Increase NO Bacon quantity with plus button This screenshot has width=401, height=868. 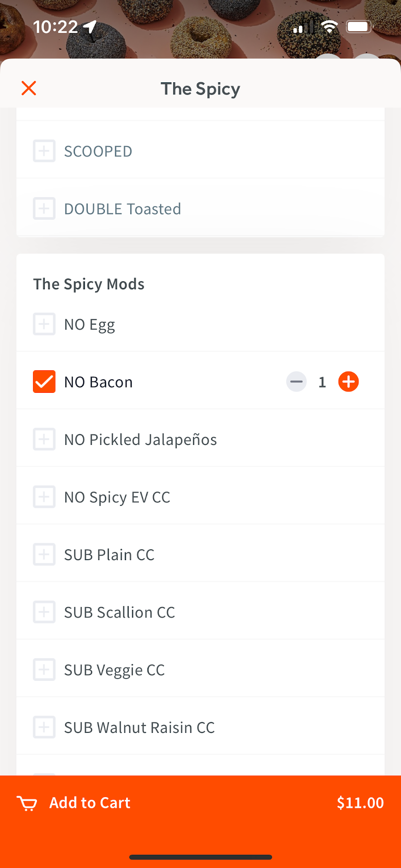(348, 382)
